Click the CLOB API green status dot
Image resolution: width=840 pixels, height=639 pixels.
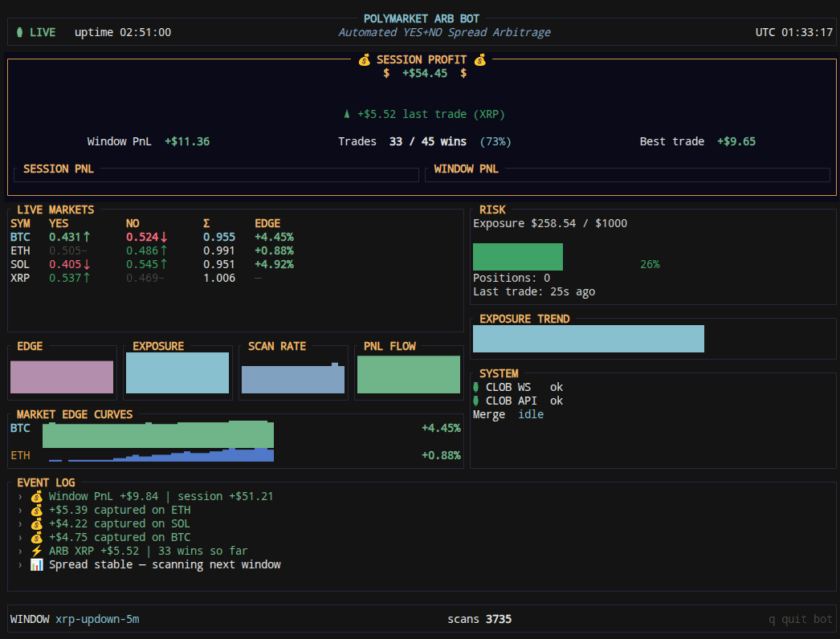tap(475, 401)
